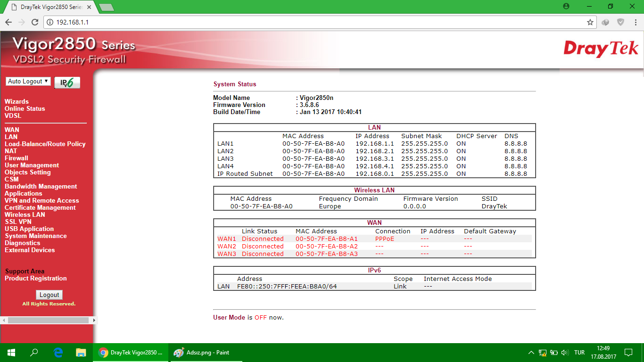Open the Auto Logout dropdown
Screen dimensions: 644x362
pos(28,82)
